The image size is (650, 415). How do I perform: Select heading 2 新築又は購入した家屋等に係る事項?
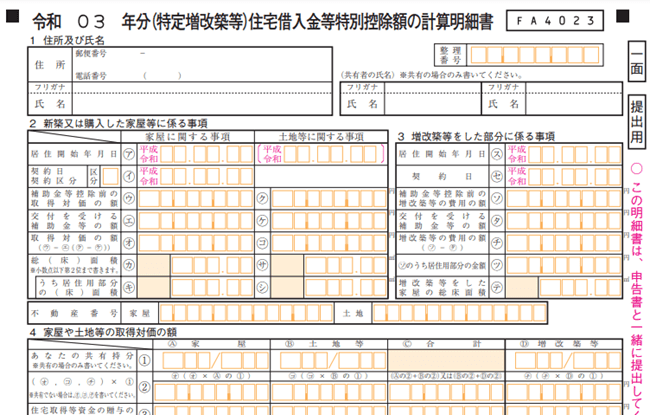118,124
